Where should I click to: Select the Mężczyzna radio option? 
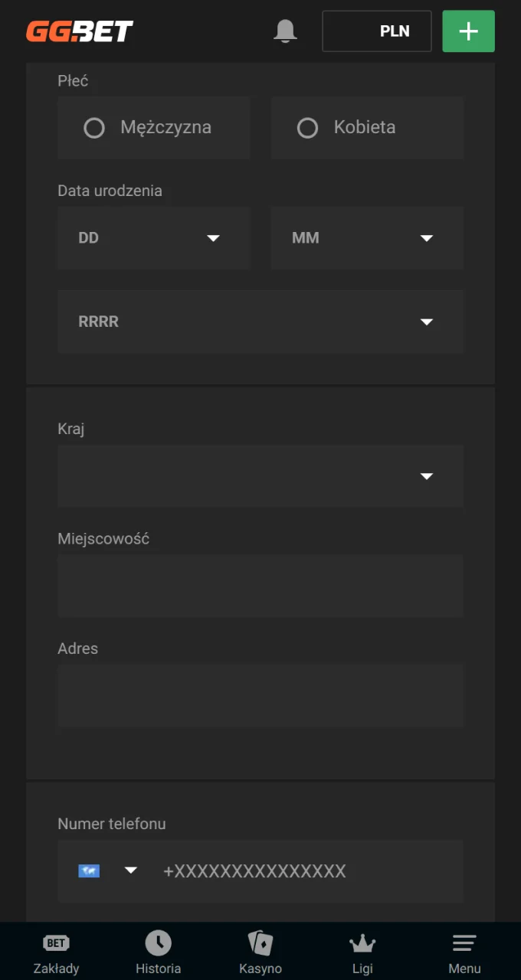(94, 128)
